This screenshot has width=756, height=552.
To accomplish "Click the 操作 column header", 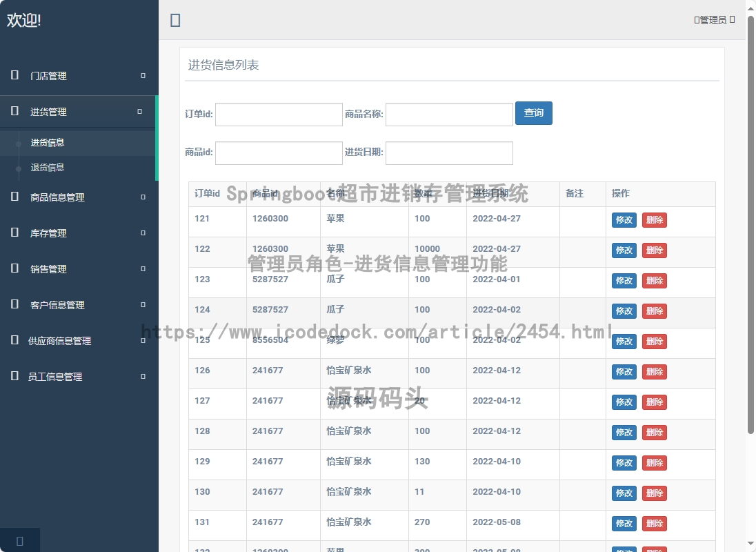I will click(x=621, y=193).
